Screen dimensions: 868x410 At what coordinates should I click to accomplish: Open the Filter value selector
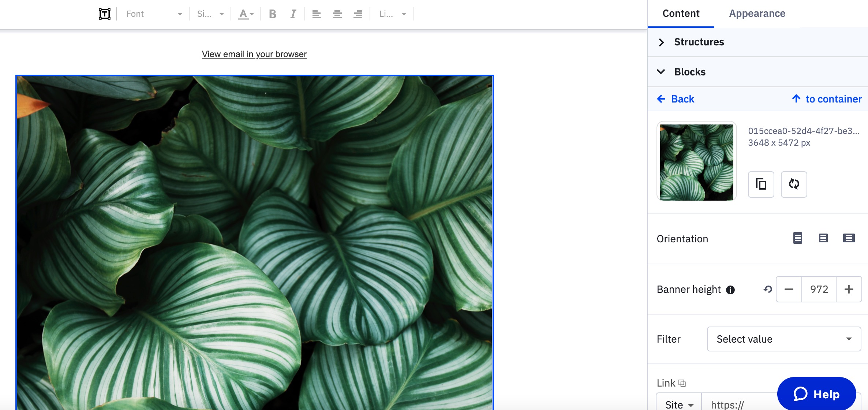(x=784, y=339)
